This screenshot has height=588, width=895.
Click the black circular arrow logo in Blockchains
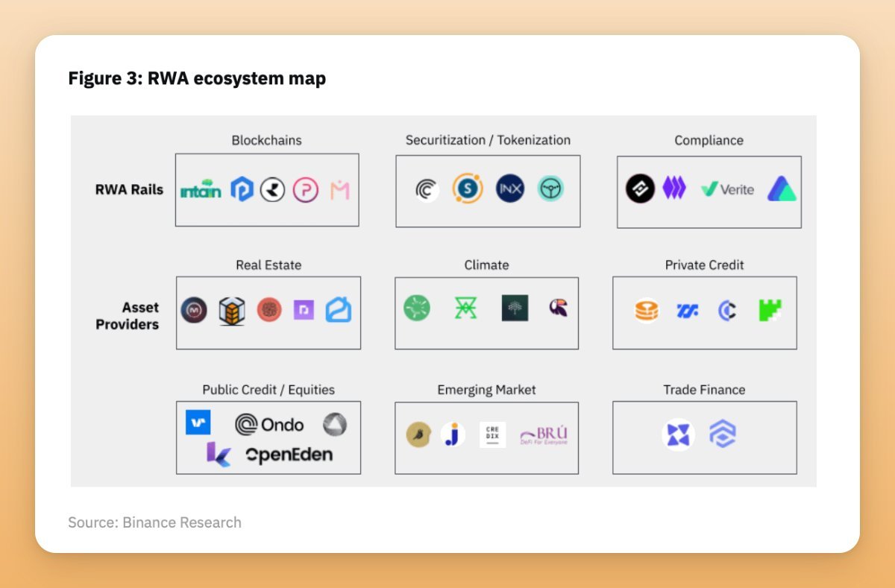273,190
